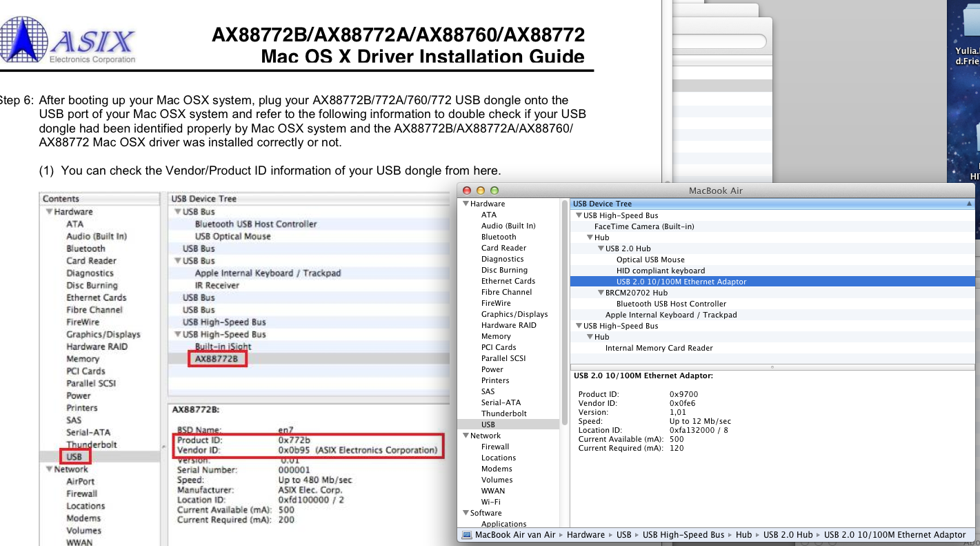Click the Speed value Up to 12 Mb/sec
Image resolution: width=980 pixels, height=546 pixels.
click(x=700, y=421)
